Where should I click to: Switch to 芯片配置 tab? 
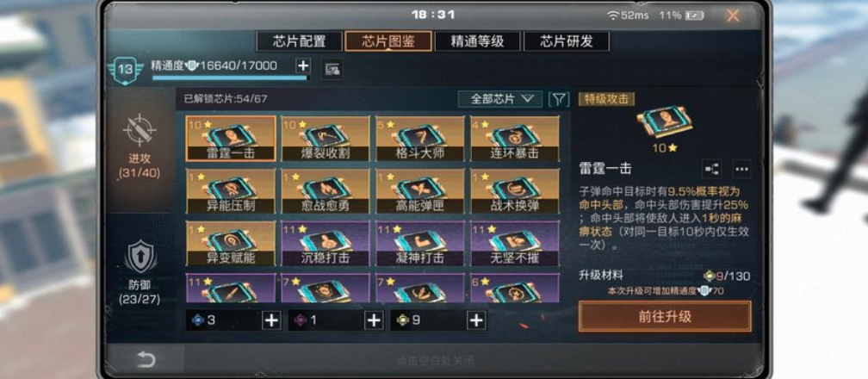(299, 41)
